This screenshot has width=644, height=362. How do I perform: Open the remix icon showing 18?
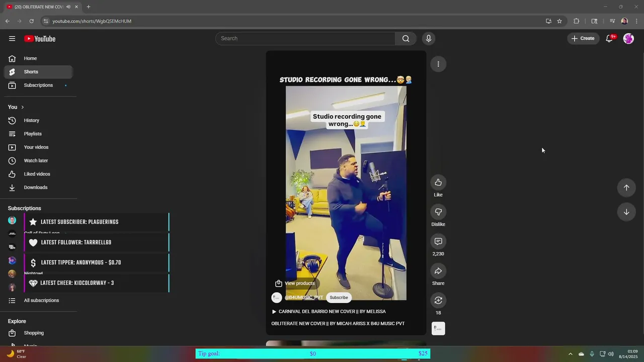[438, 301]
